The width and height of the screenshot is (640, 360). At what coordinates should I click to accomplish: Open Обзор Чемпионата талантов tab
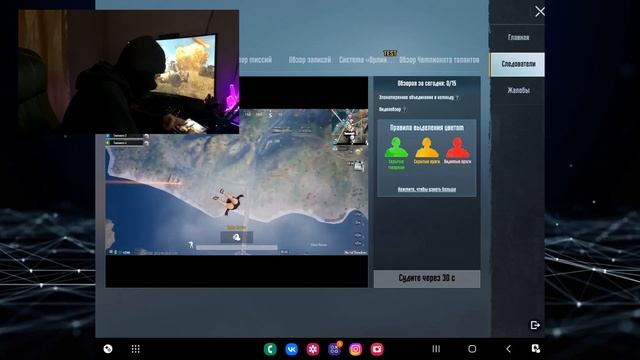pyautogui.click(x=439, y=60)
